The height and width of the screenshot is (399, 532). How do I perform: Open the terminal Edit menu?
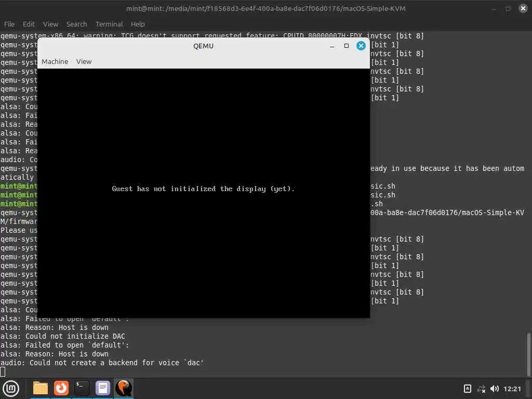pyautogui.click(x=29, y=24)
